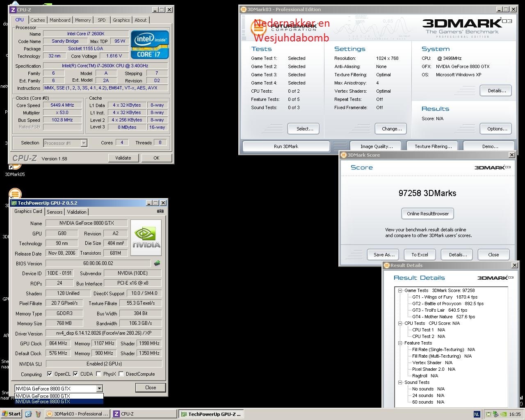
Task: Click Change... under 3DMark03 Settings
Action: coord(392,129)
